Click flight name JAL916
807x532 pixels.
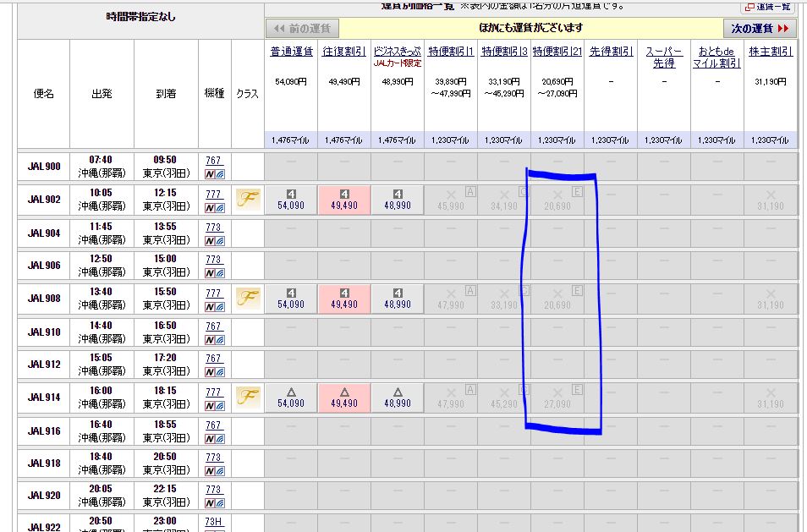(x=44, y=431)
